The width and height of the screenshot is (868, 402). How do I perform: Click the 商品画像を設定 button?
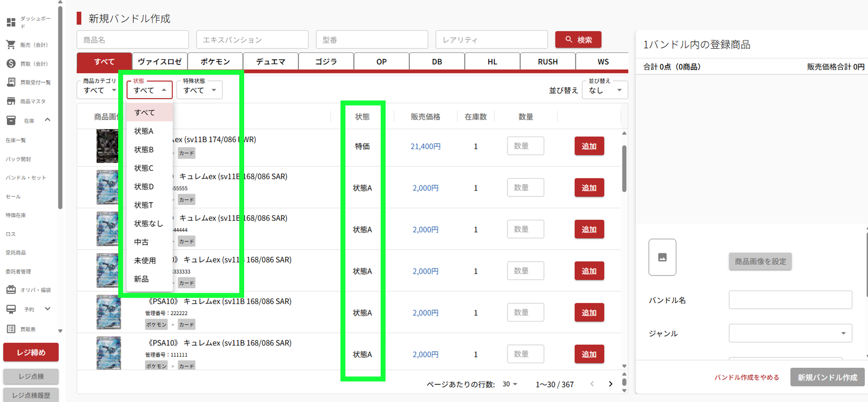click(x=760, y=261)
